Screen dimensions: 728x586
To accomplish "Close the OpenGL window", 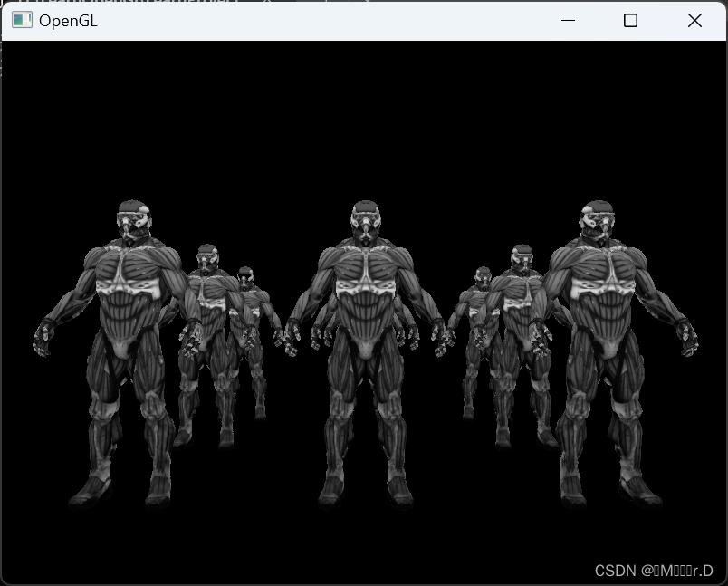I will coord(694,21).
